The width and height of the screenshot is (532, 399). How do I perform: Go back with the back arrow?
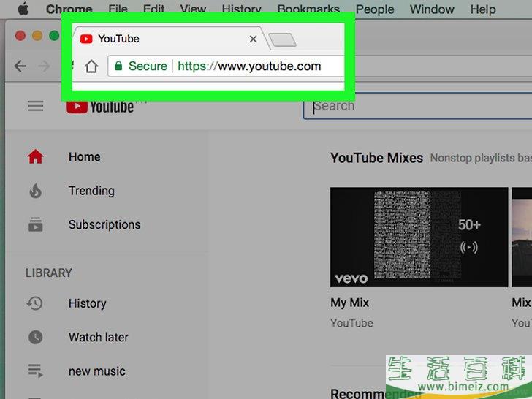point(20,66)
